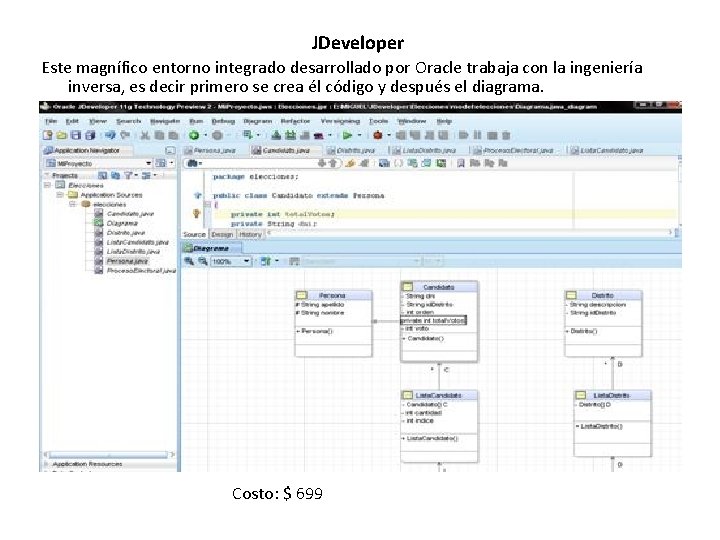
Task: Click the Zoom In icon on the Diagrama toolbar
Action: pyautogui.click(x=189, y=261)
